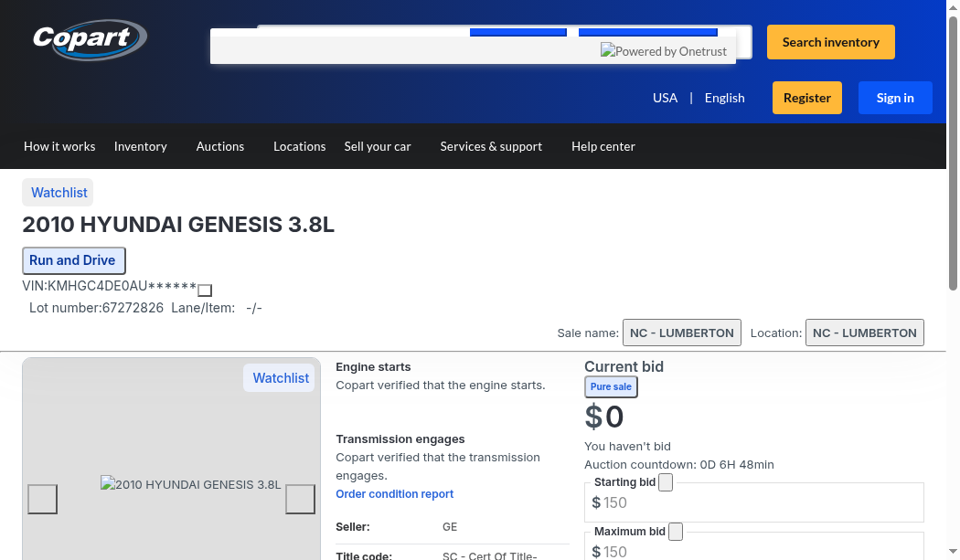
Task: Click the Maximum bid info icon
Action: coord(676,532)
